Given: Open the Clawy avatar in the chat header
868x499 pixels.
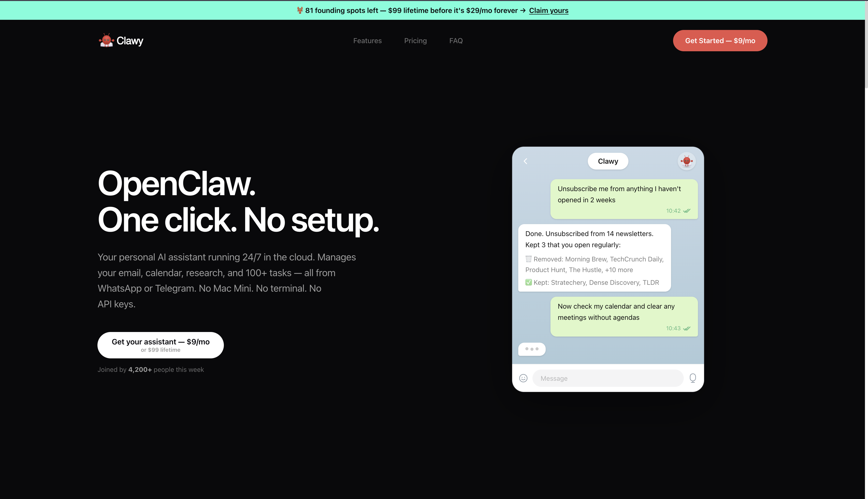Looking at the screenshot, I should point(687,161).
